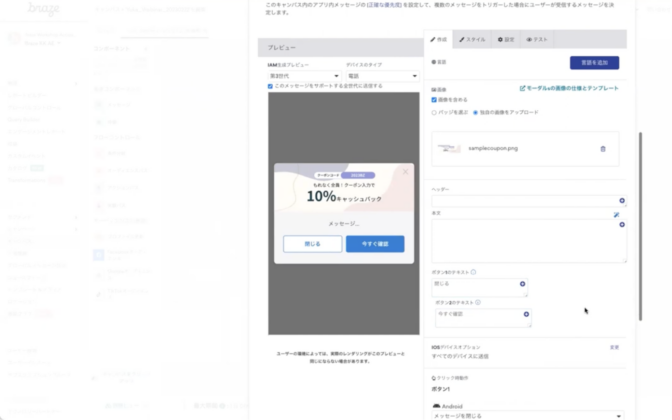Image resolution: width=672 pixels, height=420 pixels.
Task: Open the IAM世代プレビュー dropdown showing 第3世代
Action: (304, 75)
